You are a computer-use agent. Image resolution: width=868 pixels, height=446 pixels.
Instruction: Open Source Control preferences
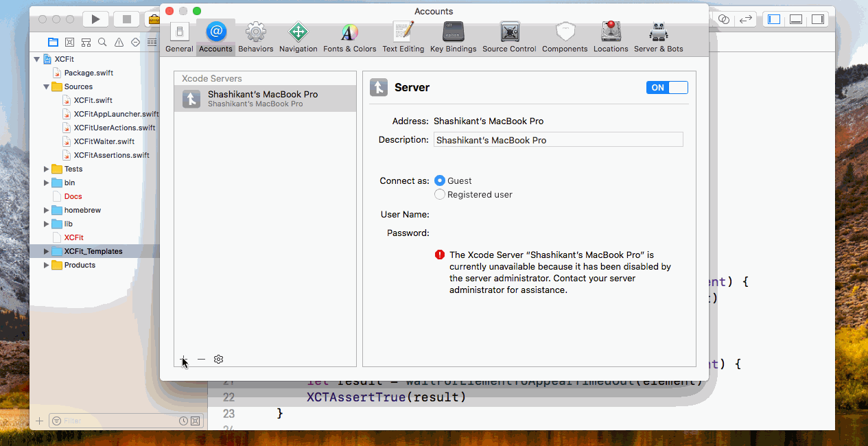coord(509,38)
